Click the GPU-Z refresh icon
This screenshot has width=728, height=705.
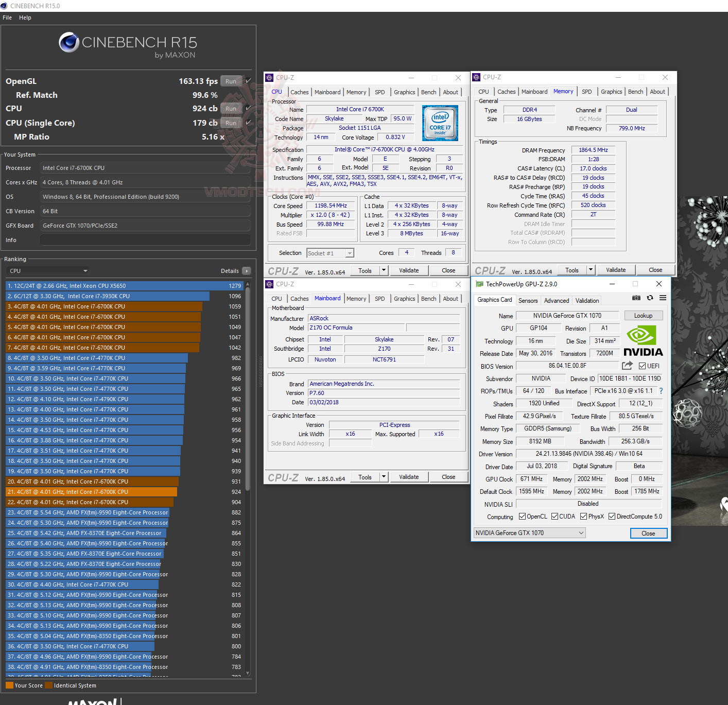(650, 298)
